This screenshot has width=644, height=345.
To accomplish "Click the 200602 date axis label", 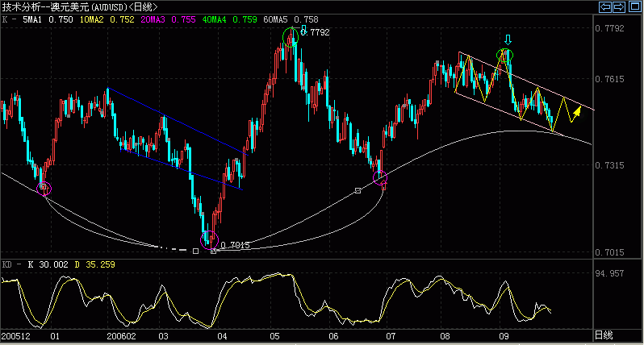I will (121, 336).
